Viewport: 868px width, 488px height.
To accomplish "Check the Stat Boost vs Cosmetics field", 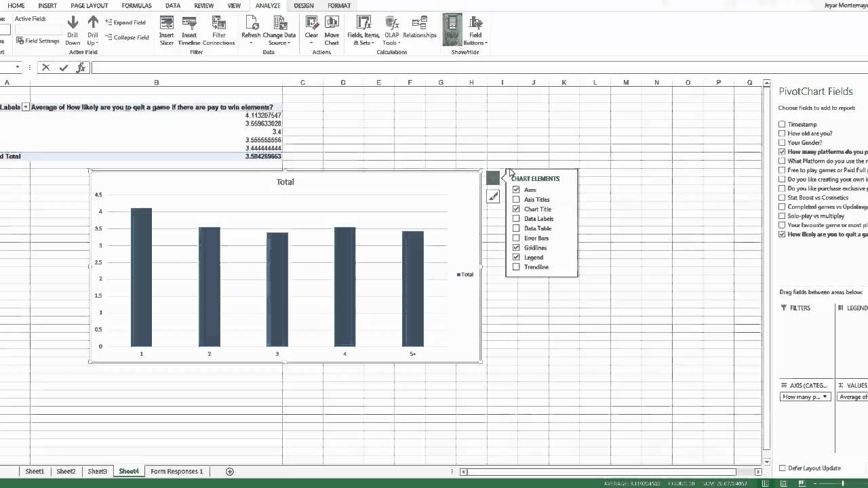I will 782,197.
